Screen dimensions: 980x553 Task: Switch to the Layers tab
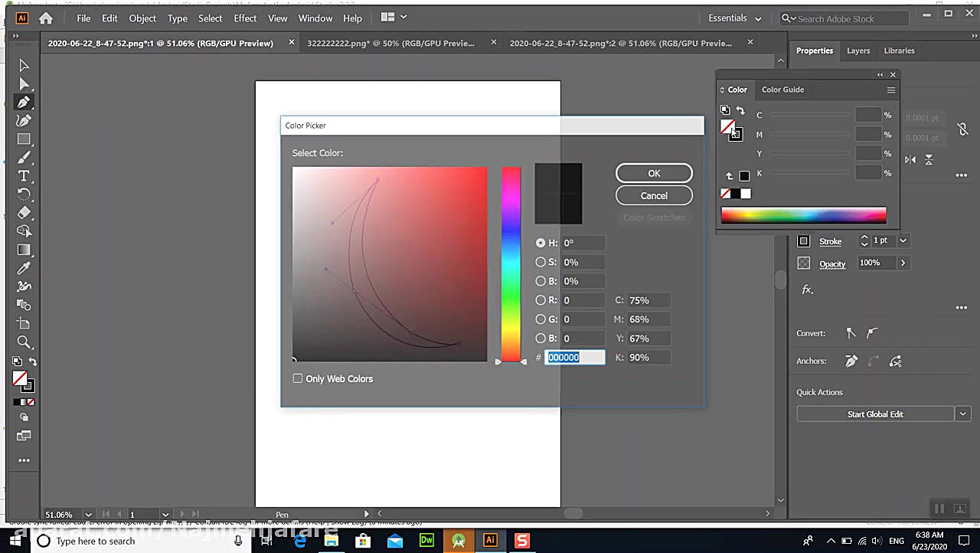(857, 51)
